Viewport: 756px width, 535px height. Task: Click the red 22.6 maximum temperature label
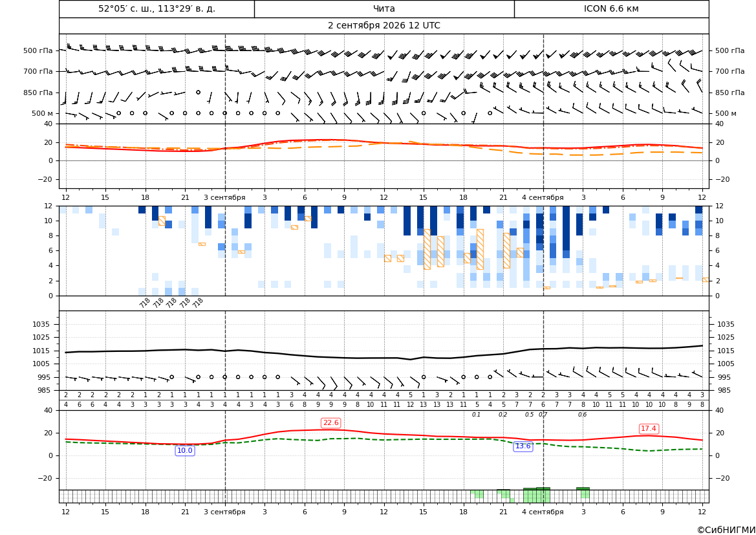click(330, 423)
